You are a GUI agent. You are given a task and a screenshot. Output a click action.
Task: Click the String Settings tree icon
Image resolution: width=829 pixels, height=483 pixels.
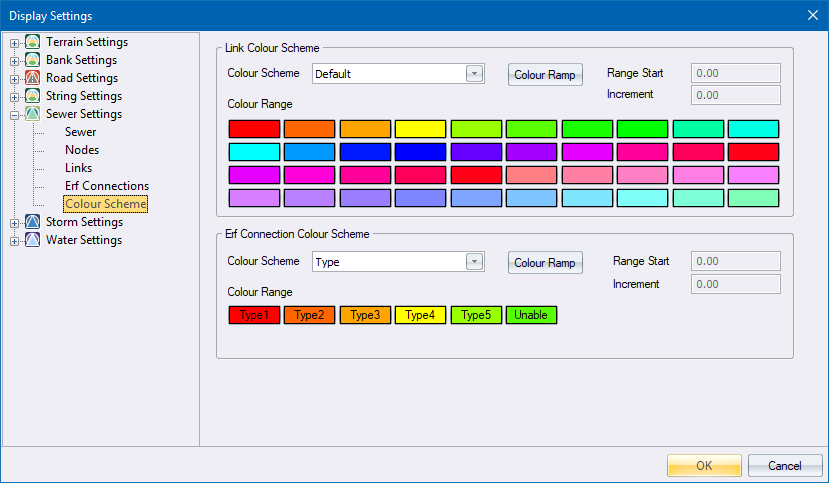[33, 96]
